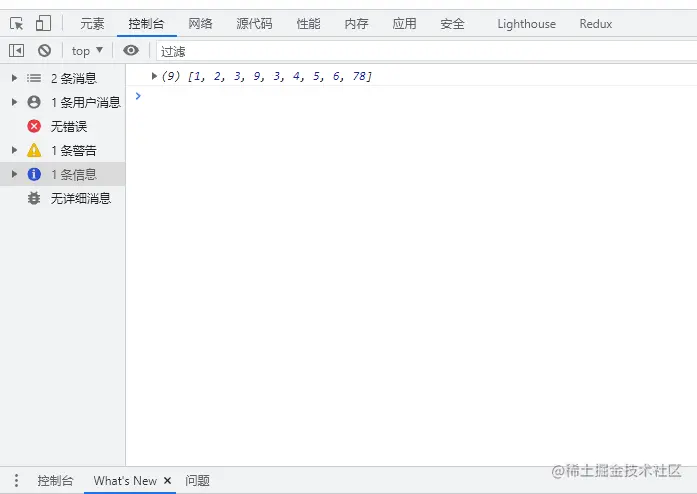Open the 源代码 tab
This screenshot has height=494, width=697.
254,24
